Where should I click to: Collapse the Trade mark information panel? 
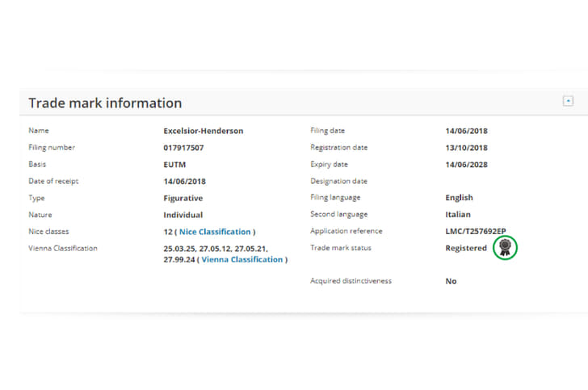click(x=568, y=100)
